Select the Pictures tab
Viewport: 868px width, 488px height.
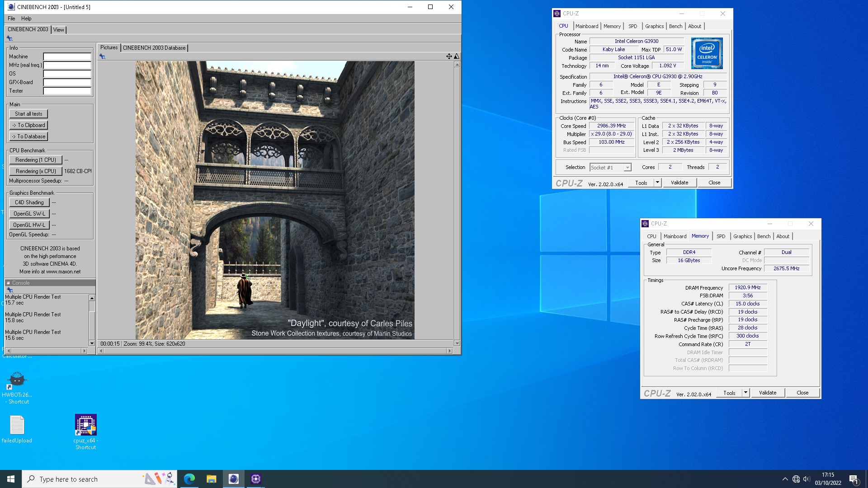(109, 47)
